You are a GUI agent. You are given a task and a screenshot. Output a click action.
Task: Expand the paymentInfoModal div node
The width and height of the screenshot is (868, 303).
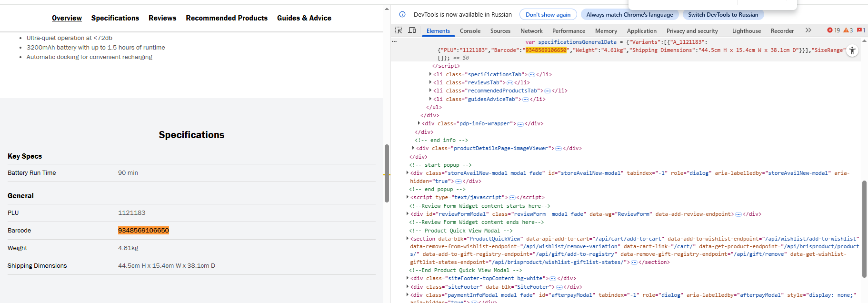click(407, 294)
